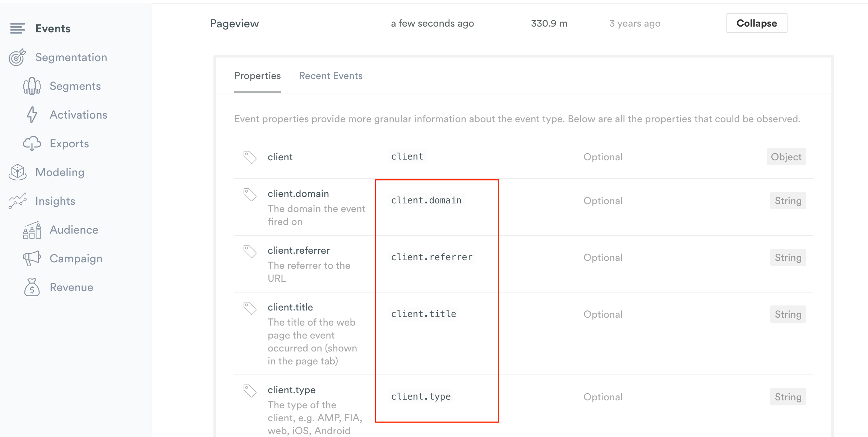Click the '3 years ago' value

pyautogui.click(x=635, y=23)
